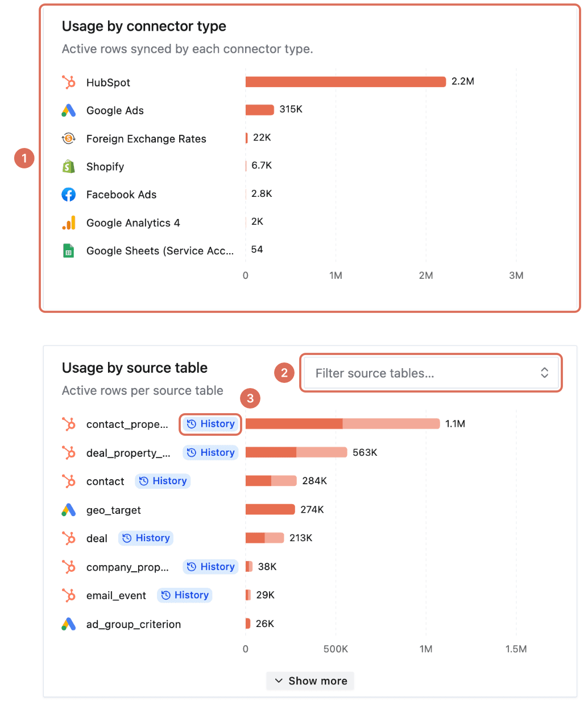Select the Google Analytics 4 label
588x701 pixels.
(133, 223)
